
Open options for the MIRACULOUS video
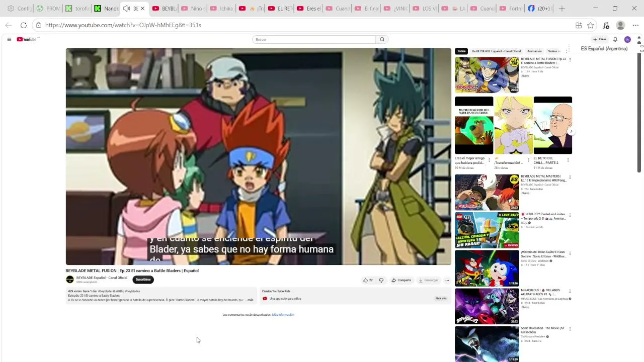pyautogui.click(x=570, y=291)
